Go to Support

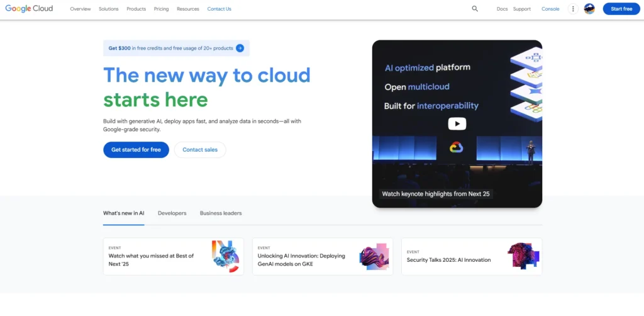(x=522, y=9)
